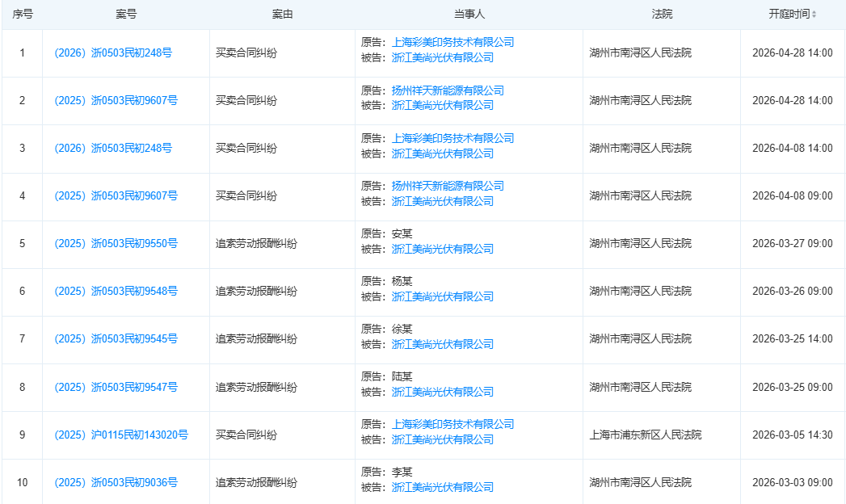Click the 序号 column header
846x504 pixels.
23,14
